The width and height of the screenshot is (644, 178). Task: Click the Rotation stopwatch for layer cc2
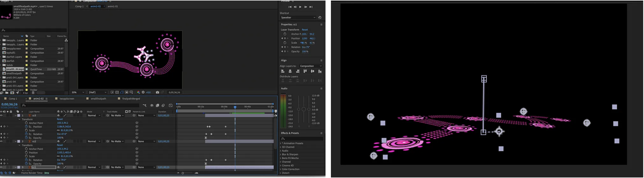coord(26,160)
